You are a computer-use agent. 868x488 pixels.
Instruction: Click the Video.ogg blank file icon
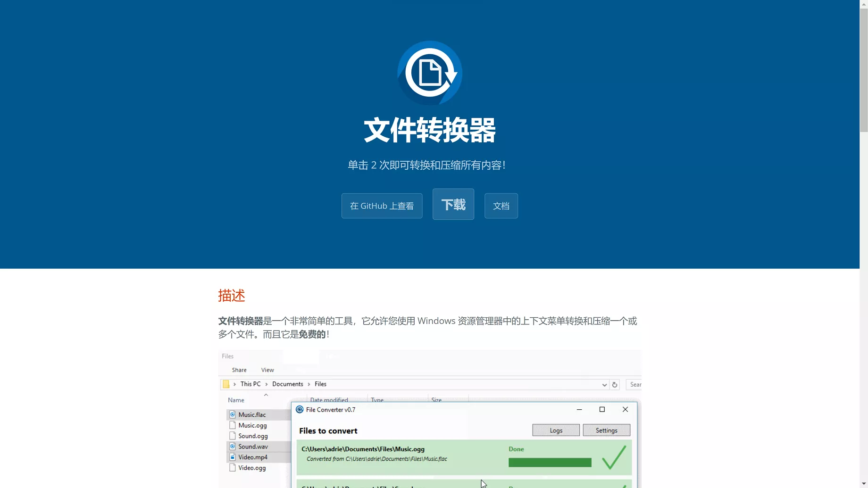(x=232, y=467)
